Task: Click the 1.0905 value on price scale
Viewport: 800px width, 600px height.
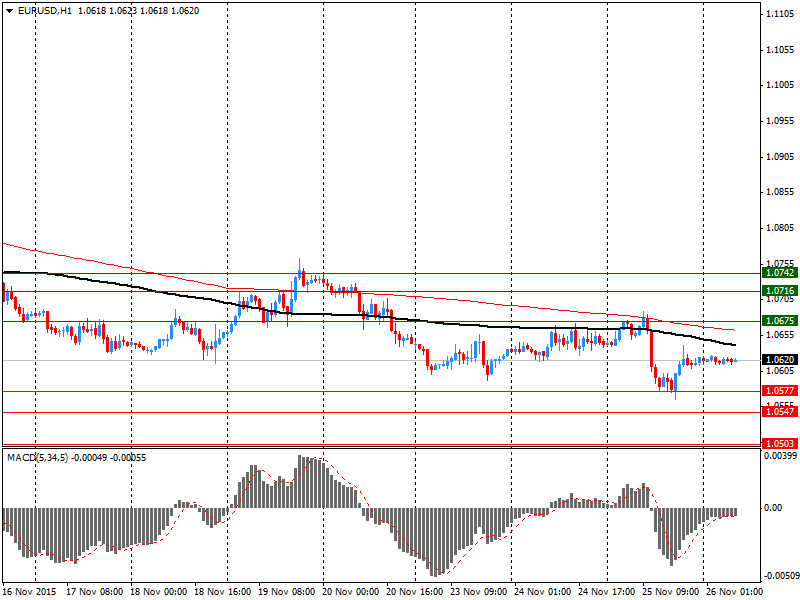Action: click(x=778, y=157)
